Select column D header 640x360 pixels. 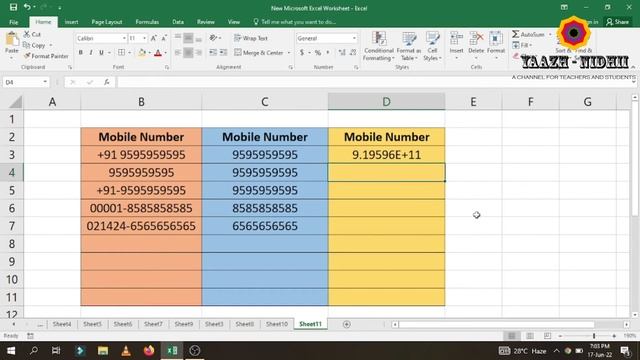click(x=386, y=102)
